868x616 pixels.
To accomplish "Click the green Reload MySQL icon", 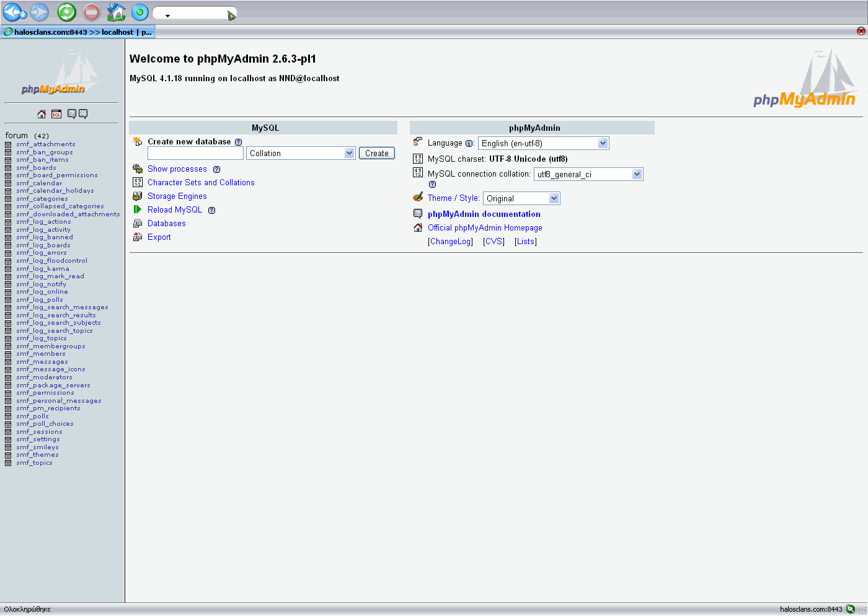I will point(138,209).
